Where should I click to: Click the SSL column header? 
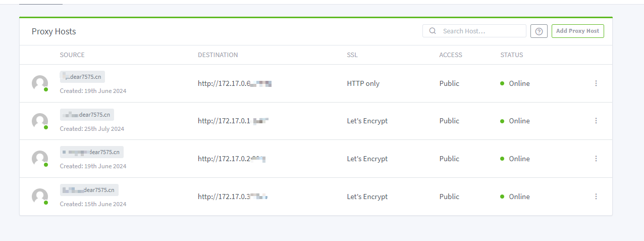352,55
